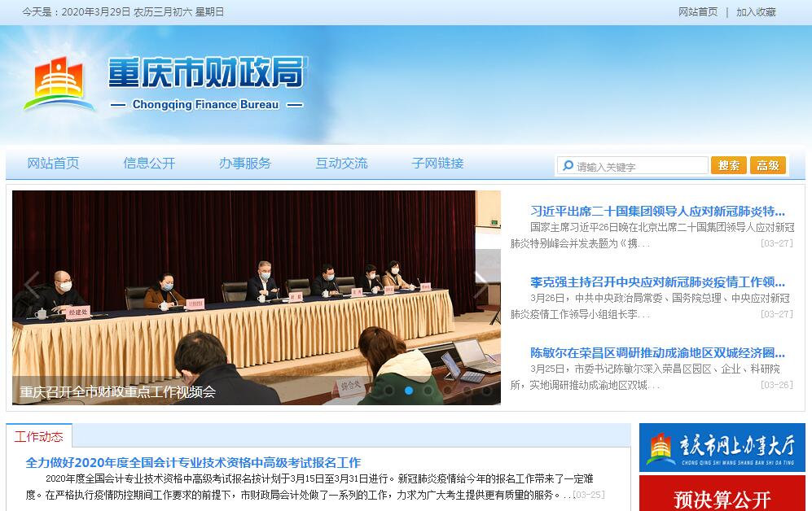This screenshot has width=812, height=511.
Task: Open the 网站首页 navigation menu item
Action: (x=53, y=164)
